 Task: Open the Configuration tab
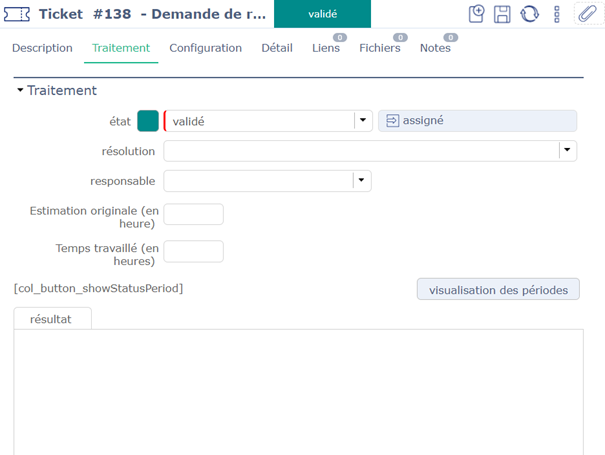point(205,48)
